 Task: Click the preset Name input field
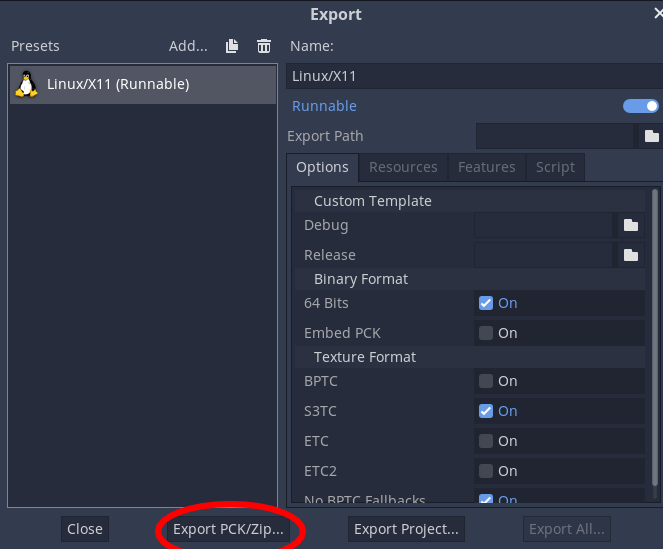point(473,76)
